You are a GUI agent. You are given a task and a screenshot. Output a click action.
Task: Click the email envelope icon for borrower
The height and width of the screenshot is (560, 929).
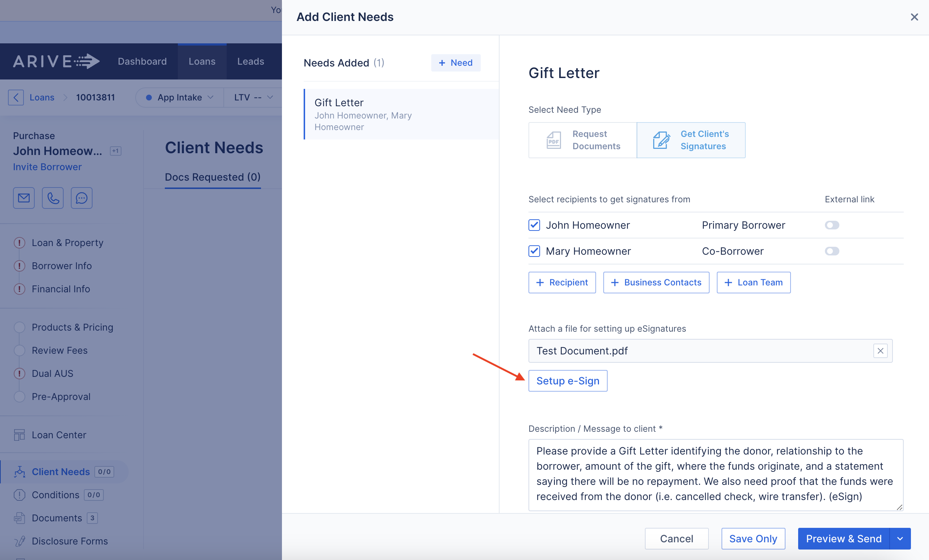pyautogui.click(x=24, y=198)
